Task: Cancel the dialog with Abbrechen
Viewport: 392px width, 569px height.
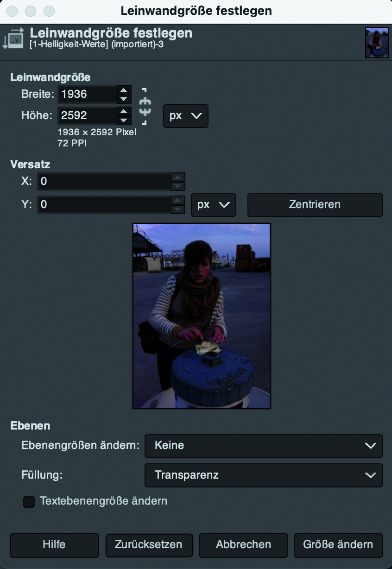Action: point(244,545)
